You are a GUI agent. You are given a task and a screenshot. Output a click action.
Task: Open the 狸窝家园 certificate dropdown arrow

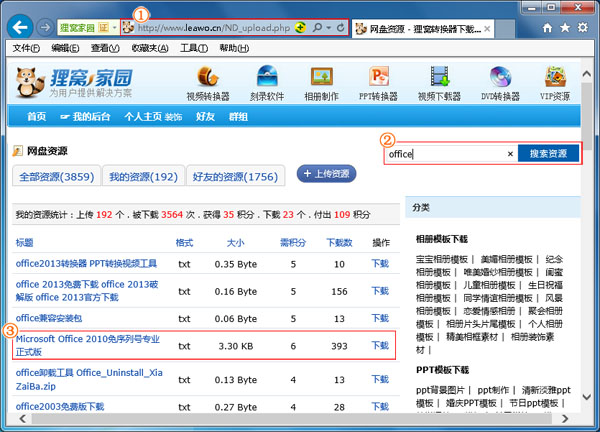114,28
